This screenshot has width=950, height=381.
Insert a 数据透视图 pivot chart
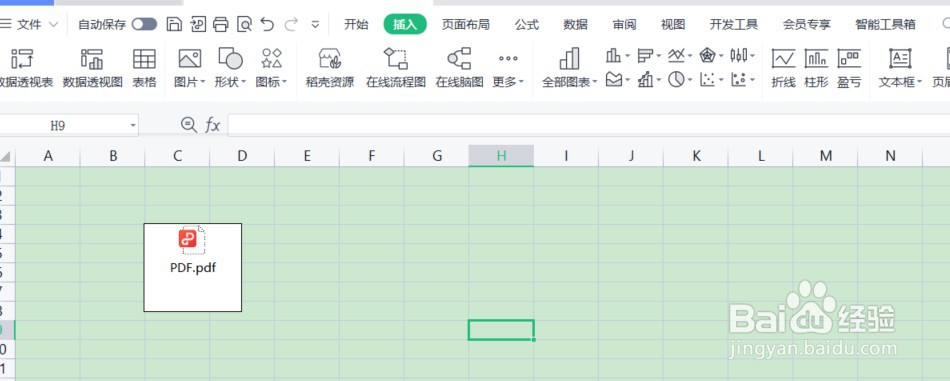(x=93, y=68)
